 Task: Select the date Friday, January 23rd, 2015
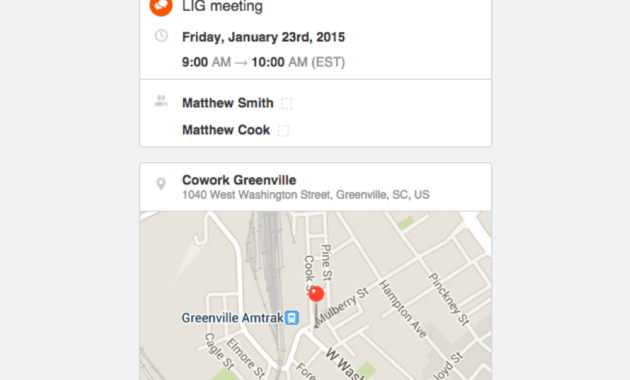click(x=263, y=37)
